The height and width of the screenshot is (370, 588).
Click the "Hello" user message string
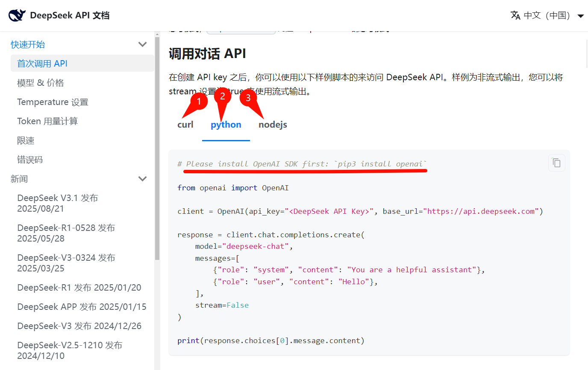[x=354, y=282]
